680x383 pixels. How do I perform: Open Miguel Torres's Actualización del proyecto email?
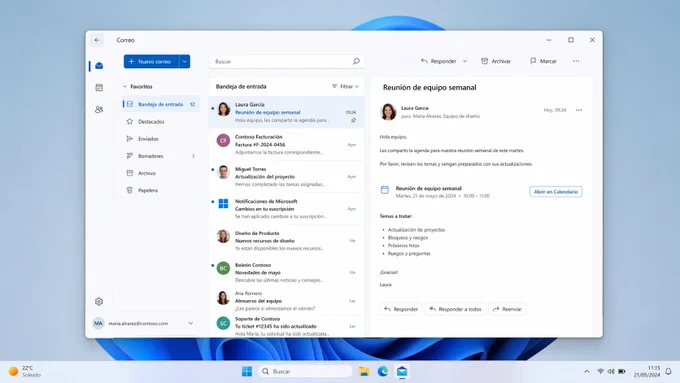pyautogui.click(x=286, y=177)
